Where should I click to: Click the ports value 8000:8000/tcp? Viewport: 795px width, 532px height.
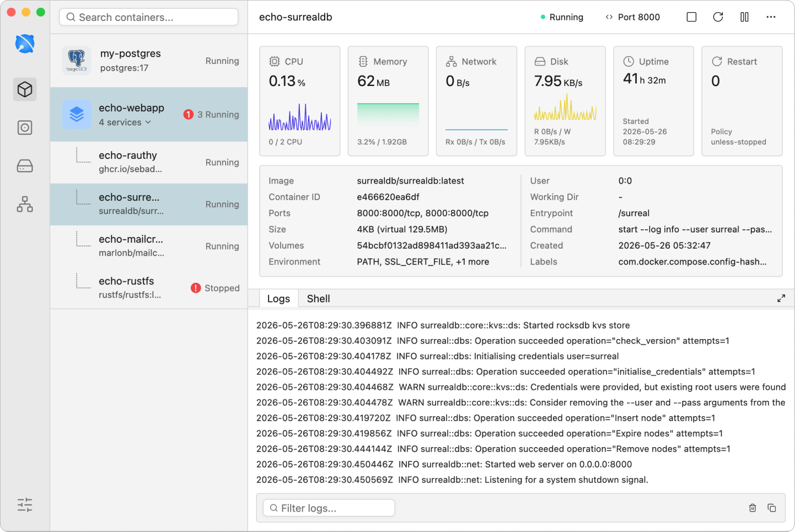click(x=423, y=213)
